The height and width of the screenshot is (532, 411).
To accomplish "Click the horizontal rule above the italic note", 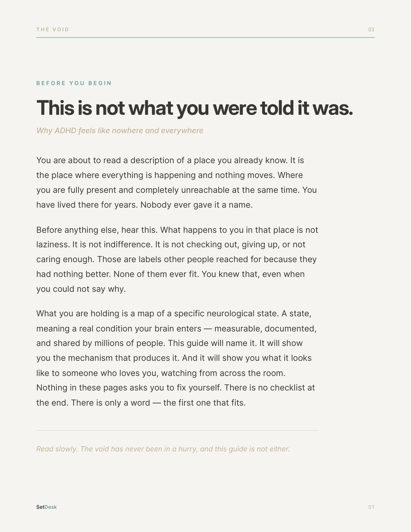I will point(177,430).
